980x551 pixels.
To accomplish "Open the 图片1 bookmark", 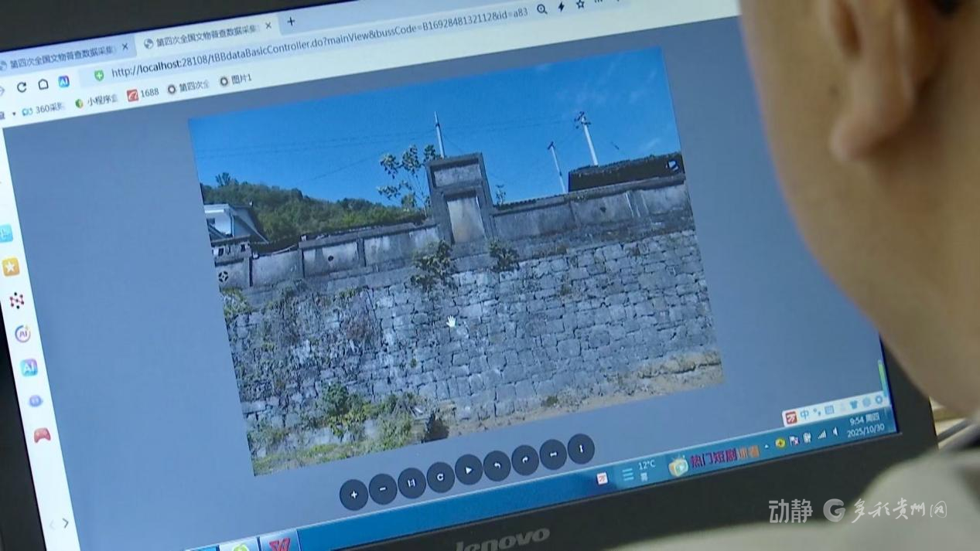I will [235, 80].
